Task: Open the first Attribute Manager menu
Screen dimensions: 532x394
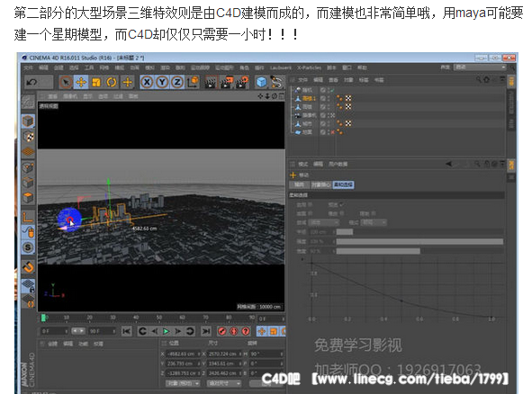Action: coord(303,164)
